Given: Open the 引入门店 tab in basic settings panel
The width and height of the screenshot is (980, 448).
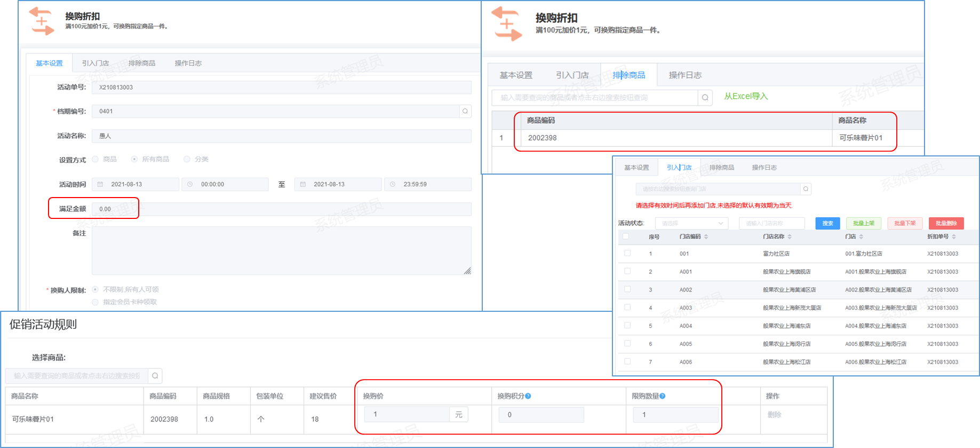Looking at the screenshot, I should (x=95, y=63).
